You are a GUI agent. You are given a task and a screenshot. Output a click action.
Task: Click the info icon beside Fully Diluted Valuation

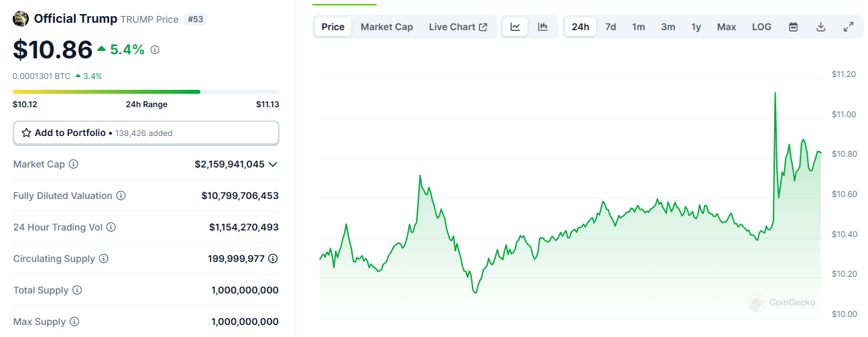point(121,196)
